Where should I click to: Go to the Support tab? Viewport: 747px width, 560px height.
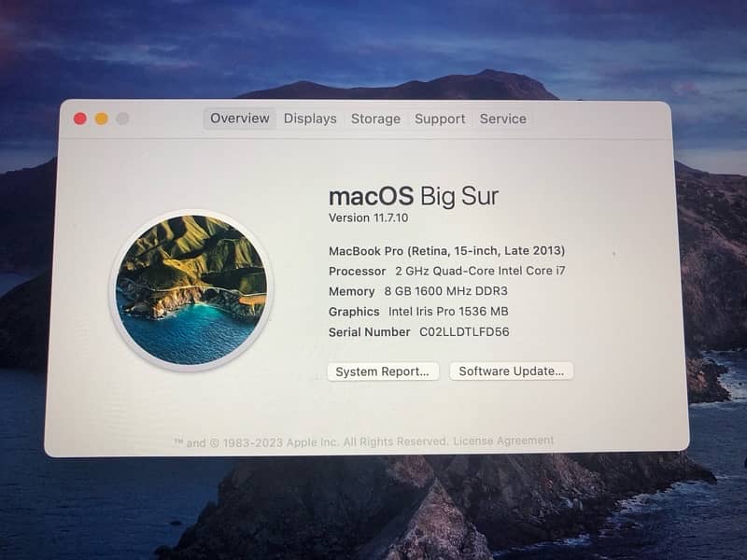pos(440,119)
